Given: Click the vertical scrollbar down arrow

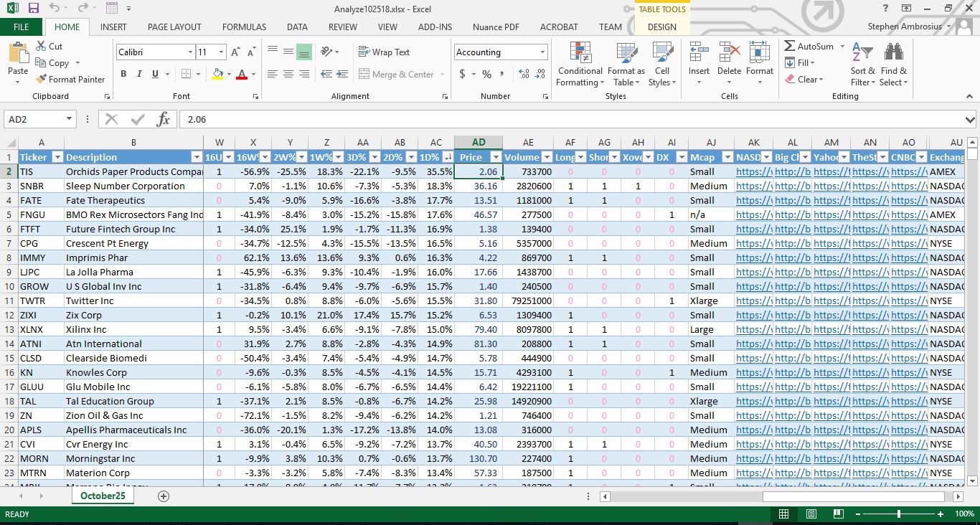Looking at the screenshot, I should point(973,481).
